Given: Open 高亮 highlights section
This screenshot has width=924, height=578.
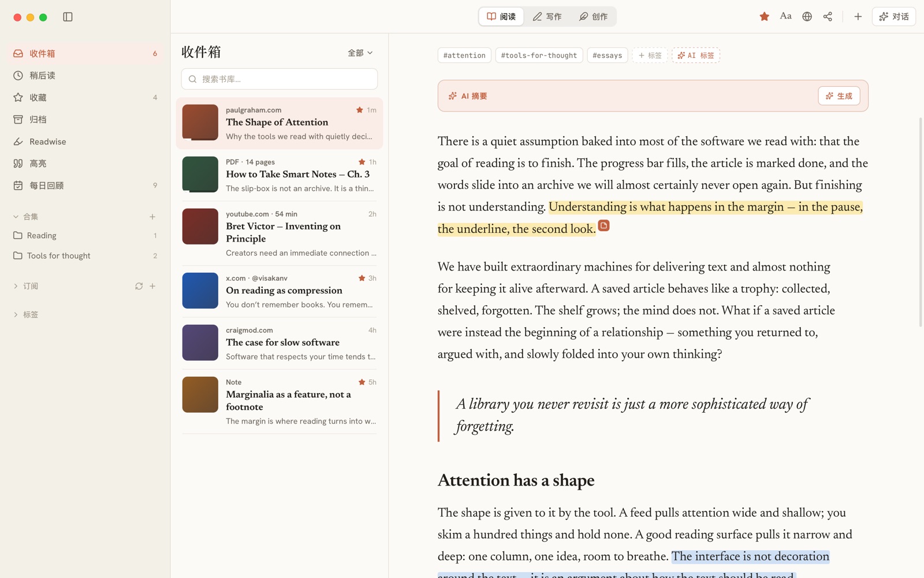Looking at the screenshot, I should click(x=85, y=163).
